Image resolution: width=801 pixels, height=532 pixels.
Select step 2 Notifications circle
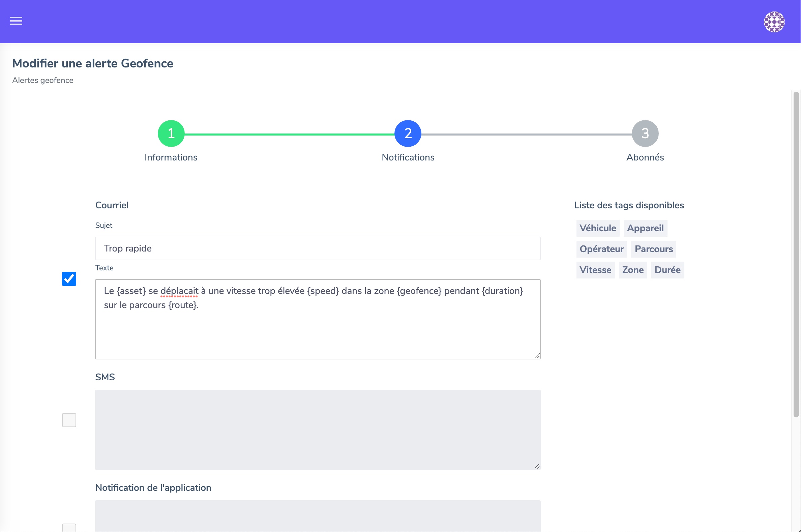click(408, 134)
